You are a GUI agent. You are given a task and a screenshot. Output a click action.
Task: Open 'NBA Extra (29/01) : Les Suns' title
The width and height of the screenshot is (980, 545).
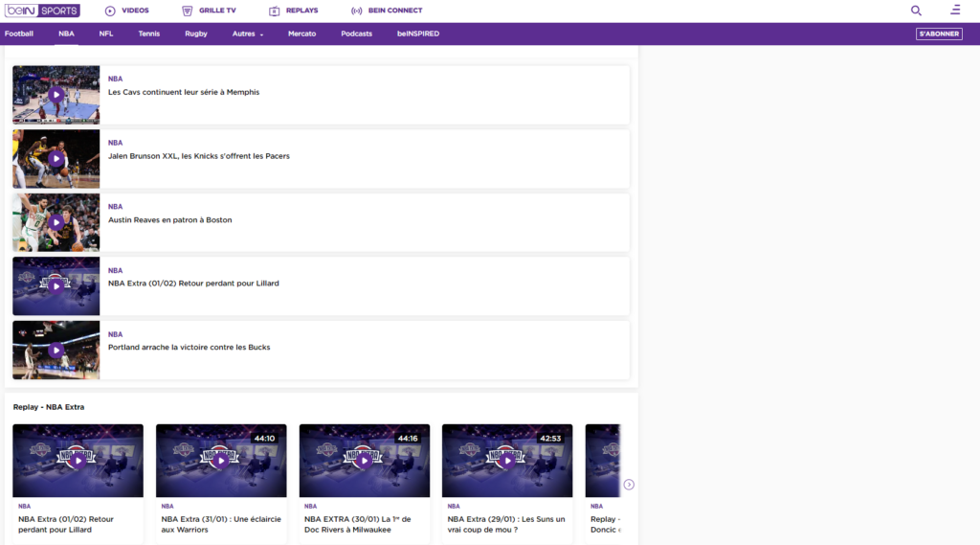(506, 524)
